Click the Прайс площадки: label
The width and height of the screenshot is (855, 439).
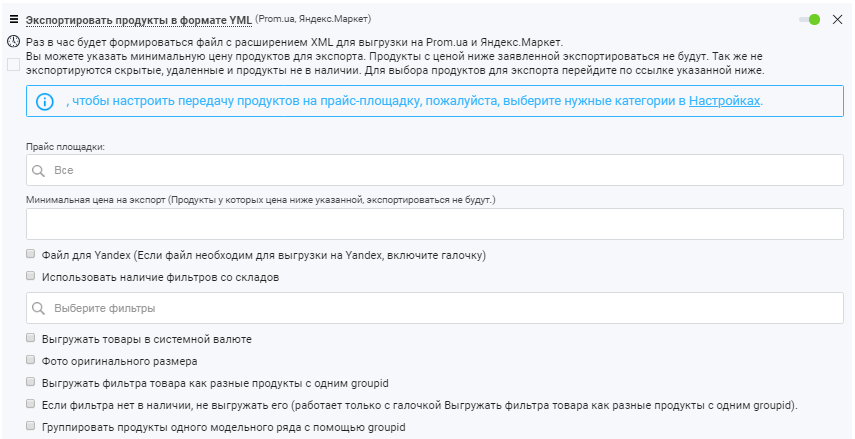click(65, 147)
